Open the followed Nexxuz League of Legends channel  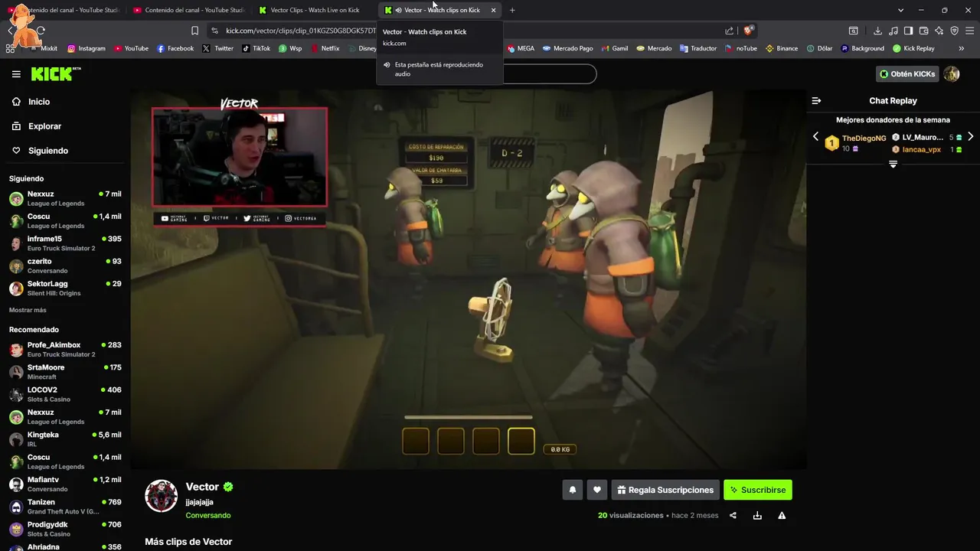(65, 198)
